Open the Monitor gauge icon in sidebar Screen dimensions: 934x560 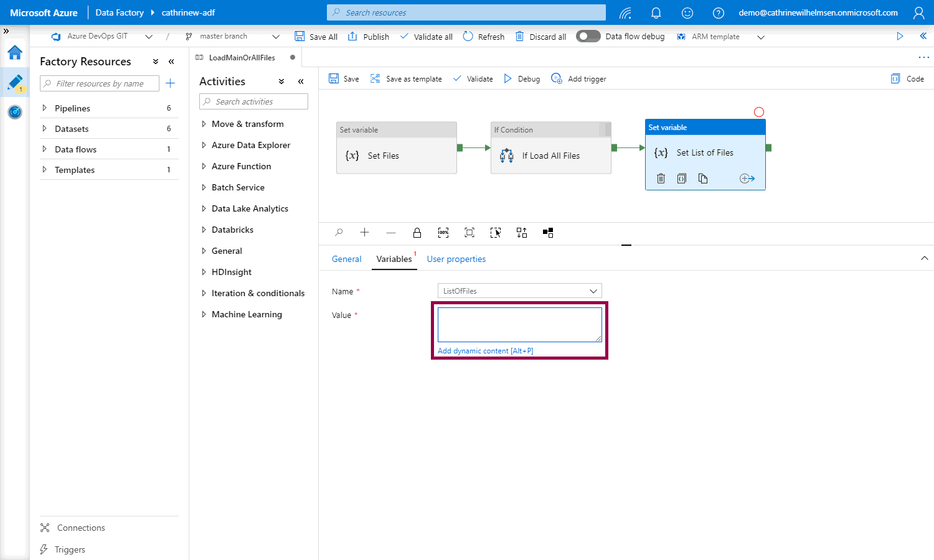click(x=15, y=112)
